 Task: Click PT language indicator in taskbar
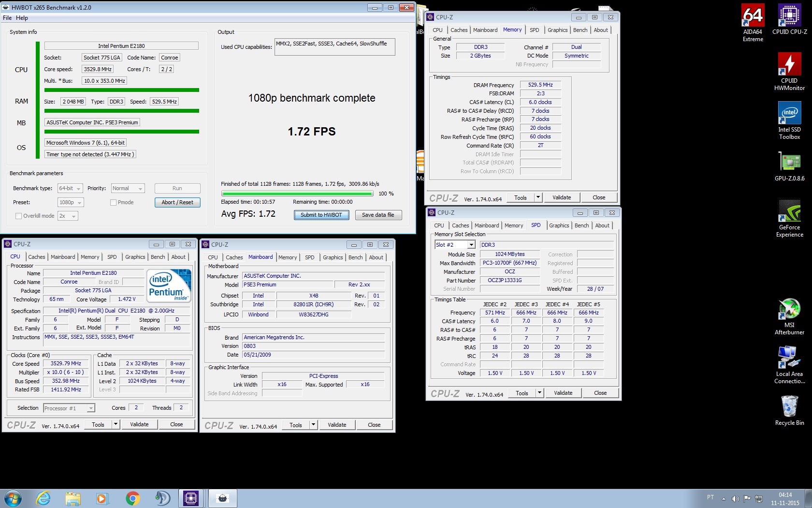[x=710, y=497]
